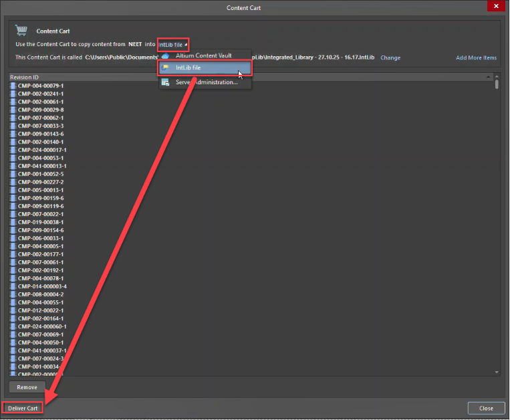Click the Server Administration icon
The image size is (510, 420).
coord(165,82)
